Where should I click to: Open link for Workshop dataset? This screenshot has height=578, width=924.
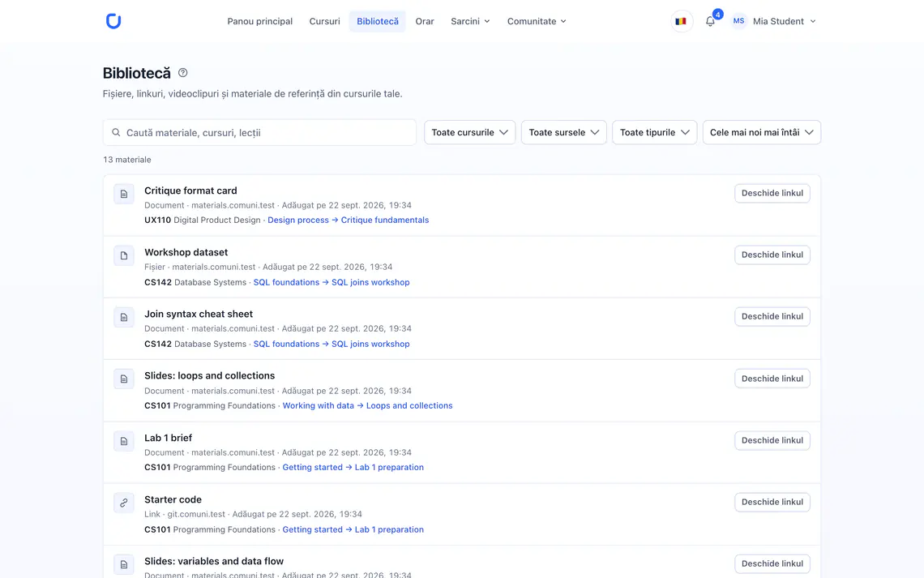(x=772, y=255)
